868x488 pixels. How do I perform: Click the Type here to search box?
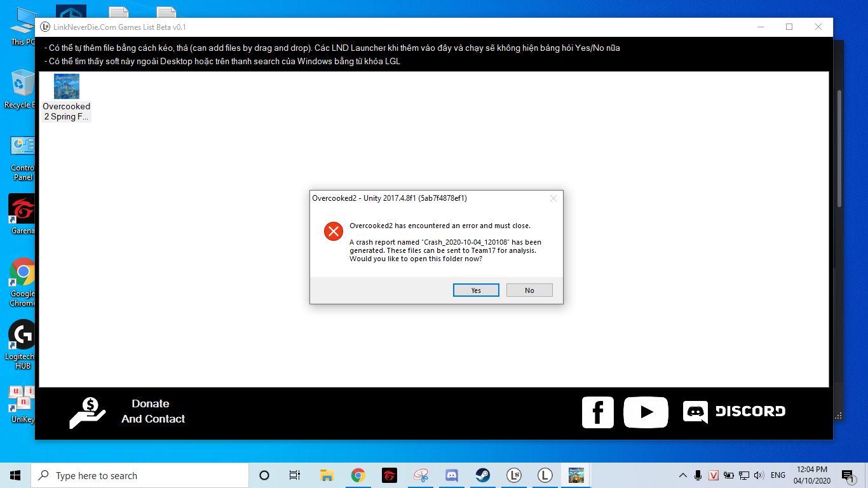[140, 475]
